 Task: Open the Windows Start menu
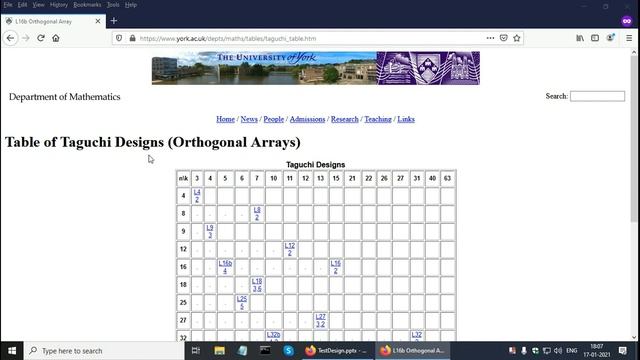12,351
